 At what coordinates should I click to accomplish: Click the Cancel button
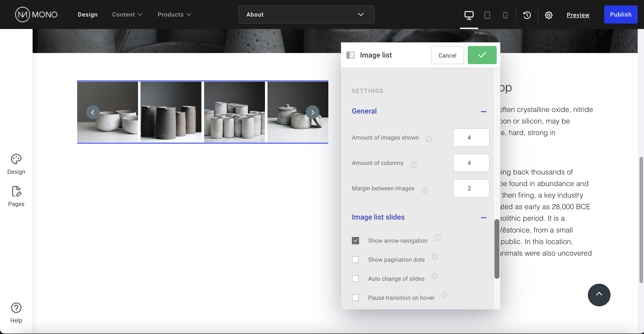(x=447, y=55)
